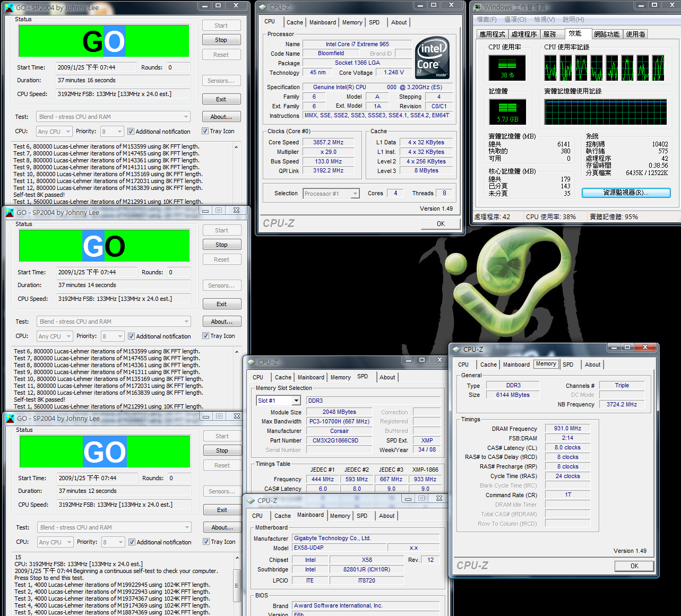681x616 pixels.
Task: Click the log scrollbar up arrow in the topmost SP2004 window
Action: 237,146
